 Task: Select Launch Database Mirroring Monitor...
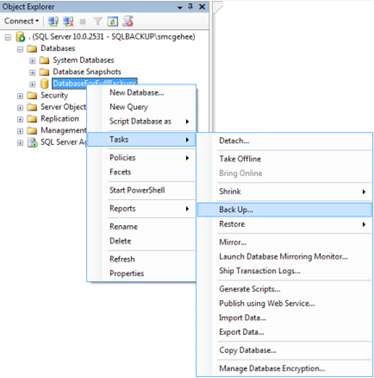[284, 257]
